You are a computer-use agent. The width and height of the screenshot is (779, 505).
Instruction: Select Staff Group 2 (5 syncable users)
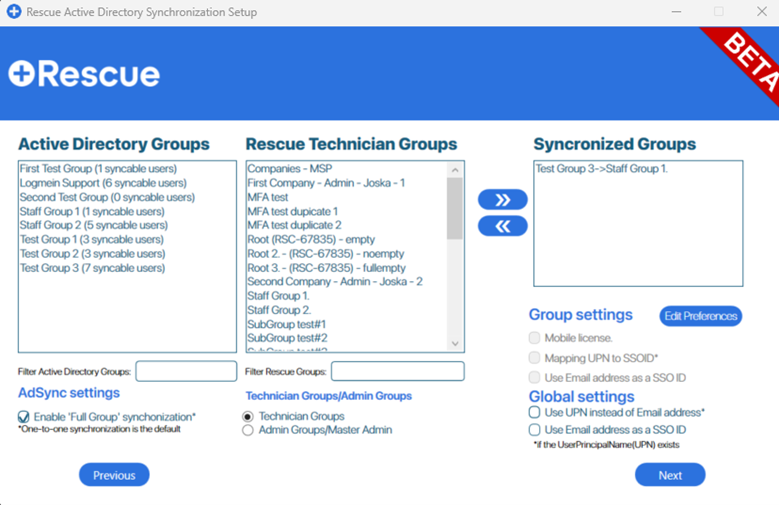click(x=94, y=225)
